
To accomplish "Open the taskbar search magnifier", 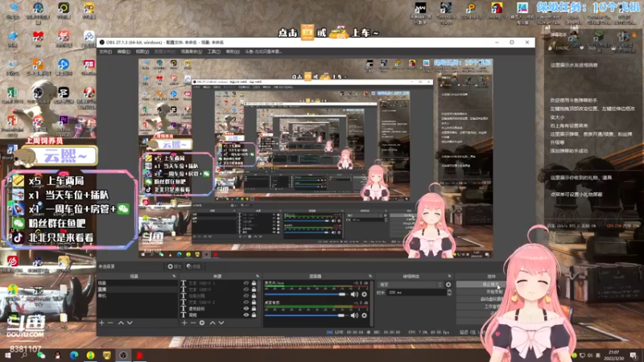I will pyautogui.click(x=24, y=356).
